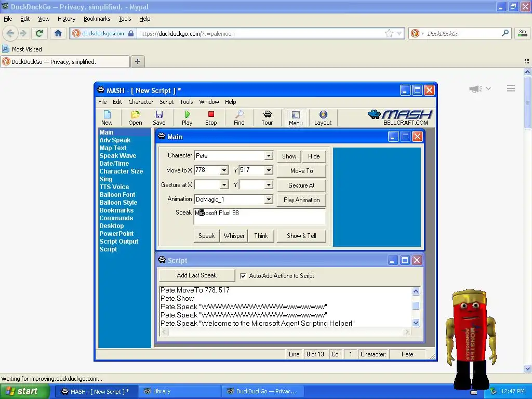Image resolution: width=532 pixels, height=399 pixels.
Task: Open the browser Bookmarks menu
Action: click(x=97, y=19)
